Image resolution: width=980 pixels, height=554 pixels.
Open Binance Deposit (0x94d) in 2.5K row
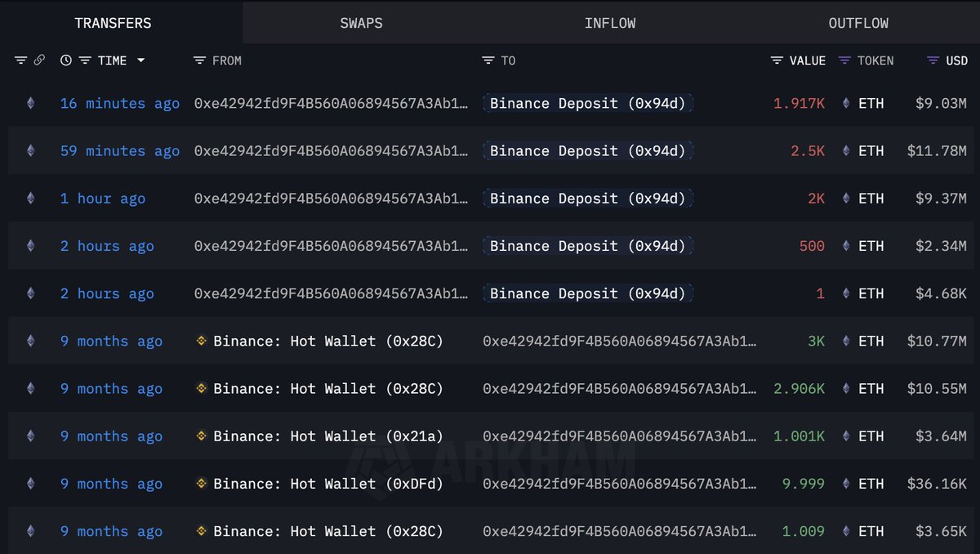(587, 150)
